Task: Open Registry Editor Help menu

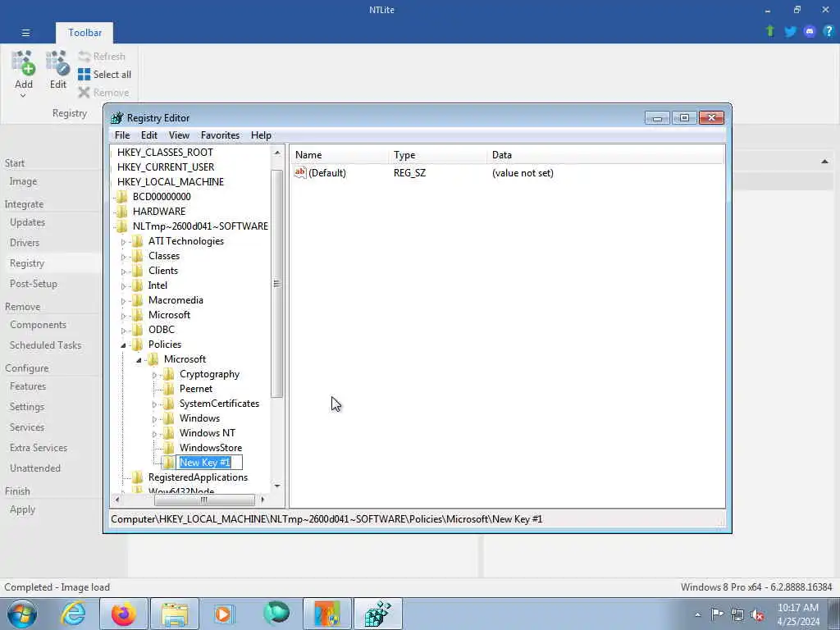Action: tap(261, 135)
